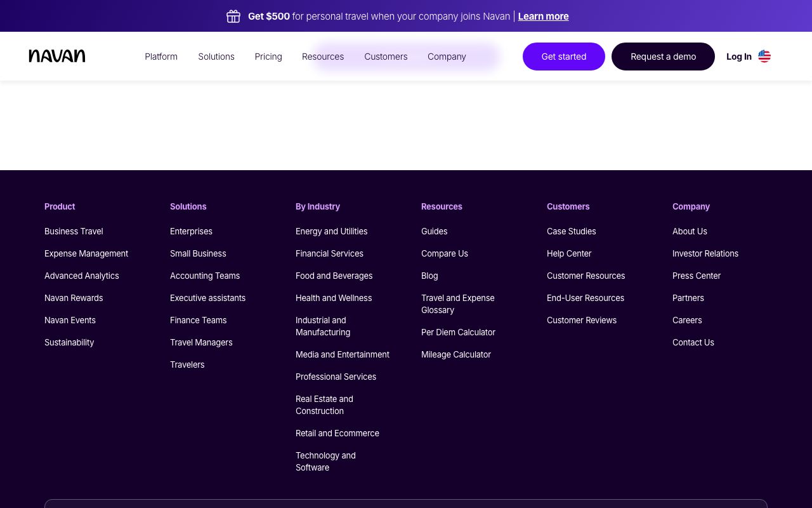This screenshot has width=812, height=508.
Task: Open the Customers nav menu
Action: coord(386,57)
